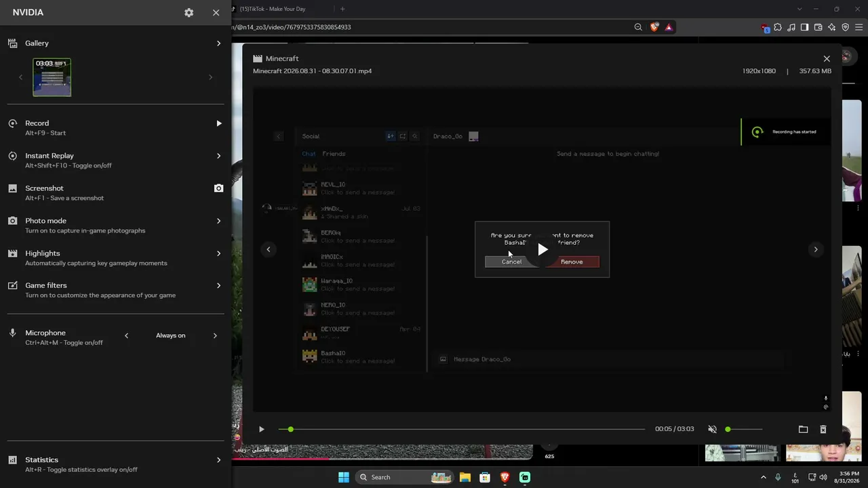
Task: Select the TikTok browser tab
Action: (x=278, y=9)
